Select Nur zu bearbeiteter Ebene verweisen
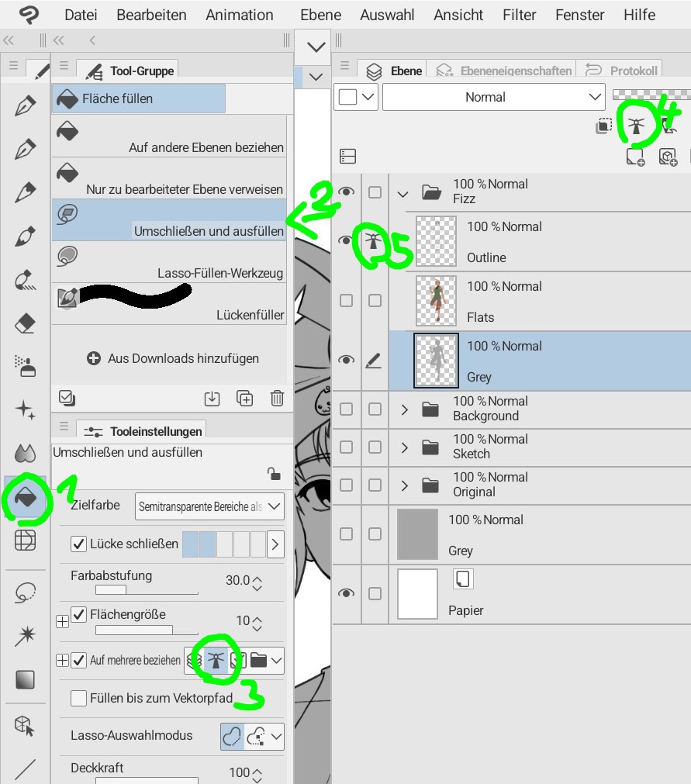Screen dimensions: 691x784 pos(170,178)
